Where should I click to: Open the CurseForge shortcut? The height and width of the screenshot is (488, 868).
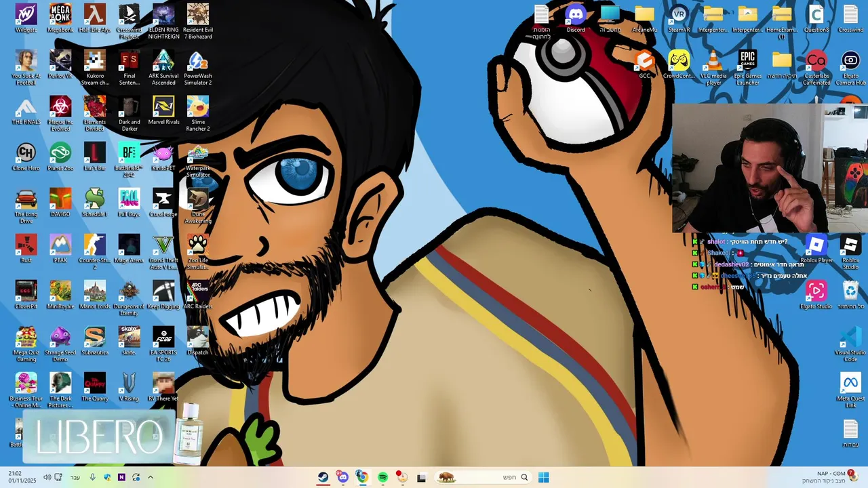(163, 203)
